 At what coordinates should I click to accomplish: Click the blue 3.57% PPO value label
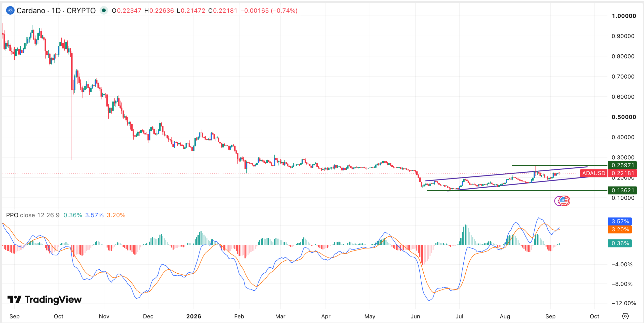point(620,221)
